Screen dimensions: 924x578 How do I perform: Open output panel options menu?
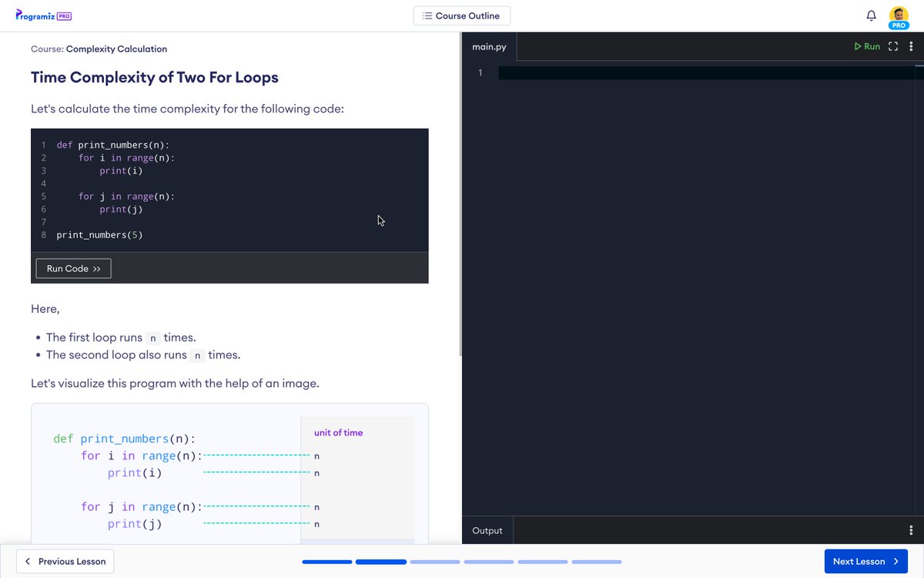[x=912, y=530]
